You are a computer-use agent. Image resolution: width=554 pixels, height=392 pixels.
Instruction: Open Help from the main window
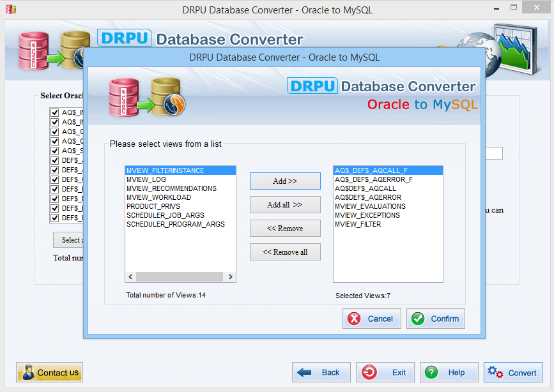(x=449, y=372)
